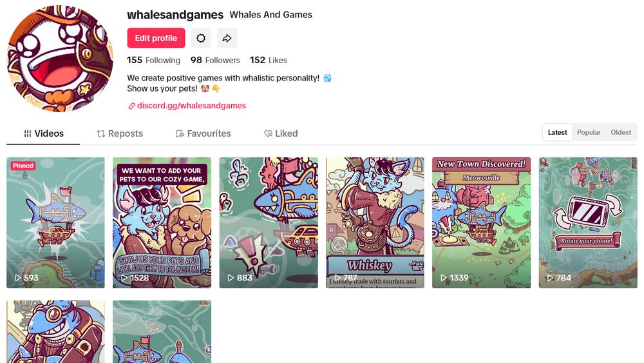The image size is (644, 363).
Task: Go to the Liked tab
Action: [x=281, y=133]
